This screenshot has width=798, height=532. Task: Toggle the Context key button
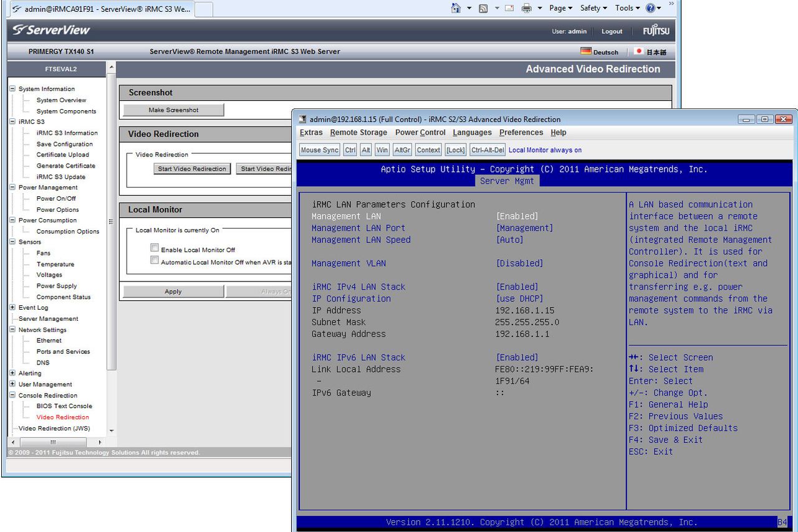point(429,150)
